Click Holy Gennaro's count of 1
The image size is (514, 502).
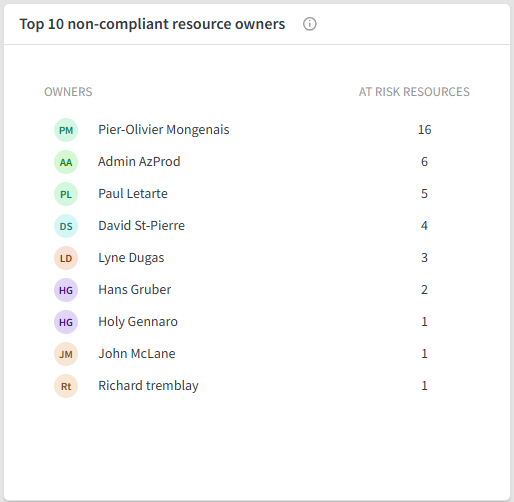click(x=424, y=322)
